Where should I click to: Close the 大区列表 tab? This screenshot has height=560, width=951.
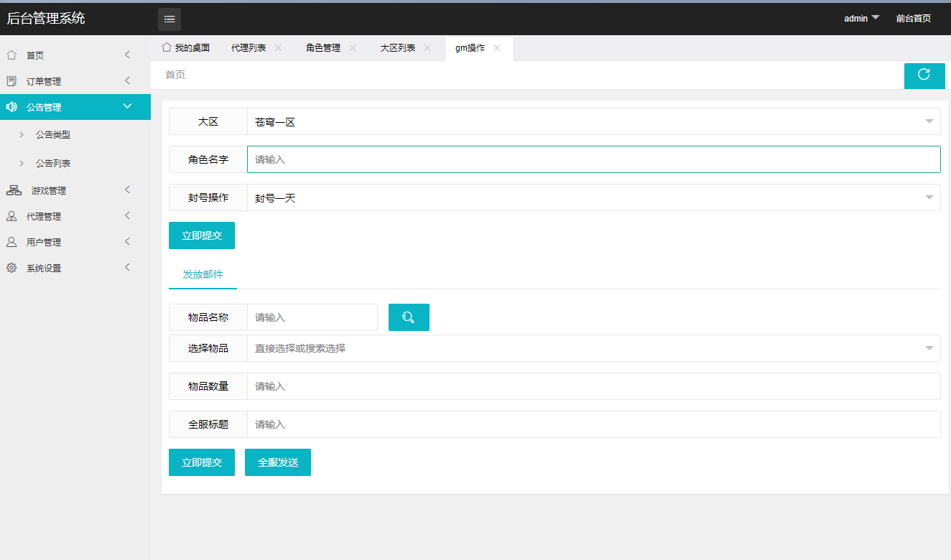point(427,48)
